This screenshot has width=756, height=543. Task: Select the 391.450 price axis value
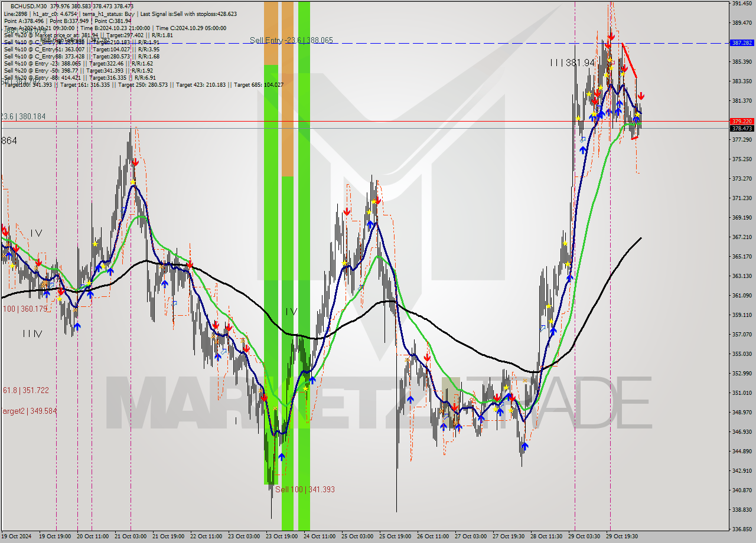click(742, 4)
